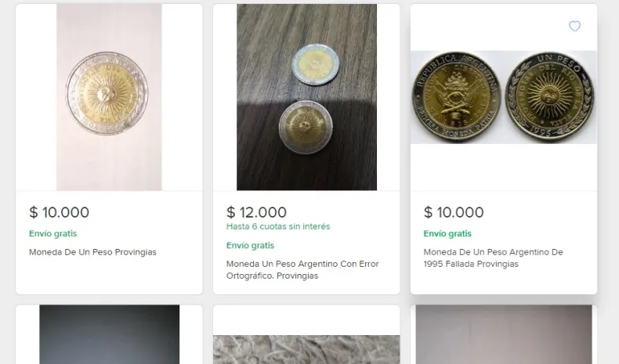
Task: Click "Envío gratis" on the $ 12.000 listing
Action: [250, 246]
